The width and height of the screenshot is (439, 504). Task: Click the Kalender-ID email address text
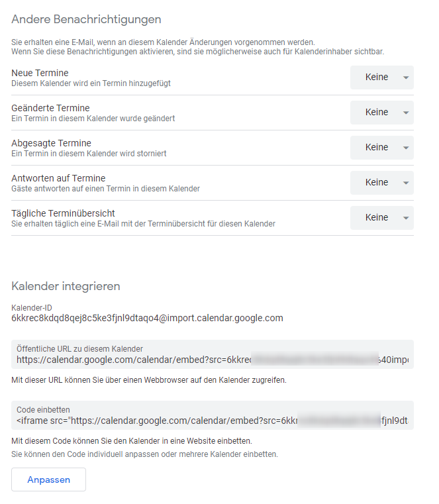tap(147, 318)
